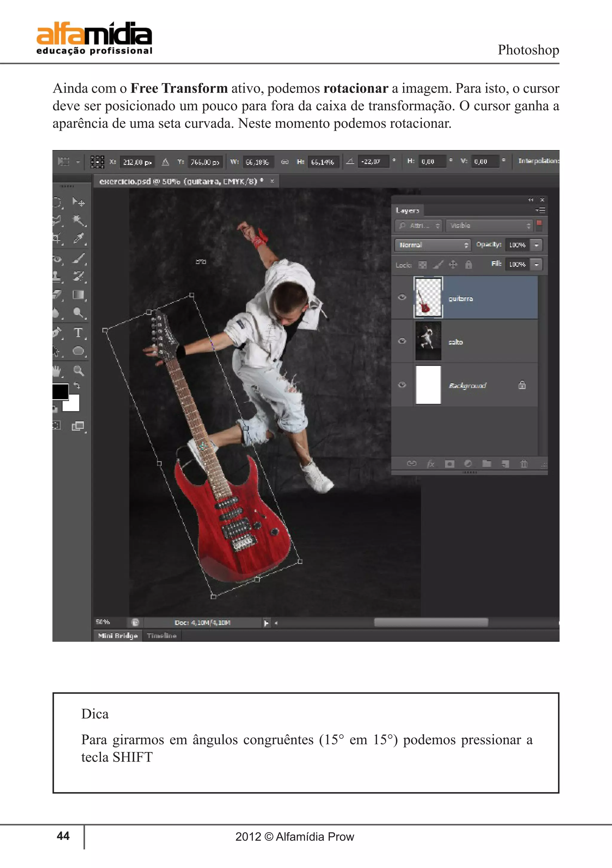
Task: Select the Hand tool
Action: (57, 371)
